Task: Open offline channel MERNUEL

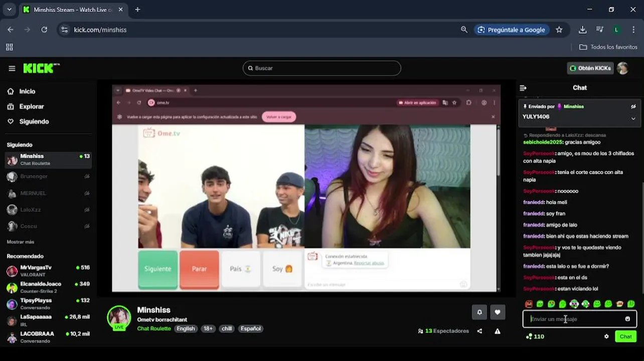Action: click(48, 193)
